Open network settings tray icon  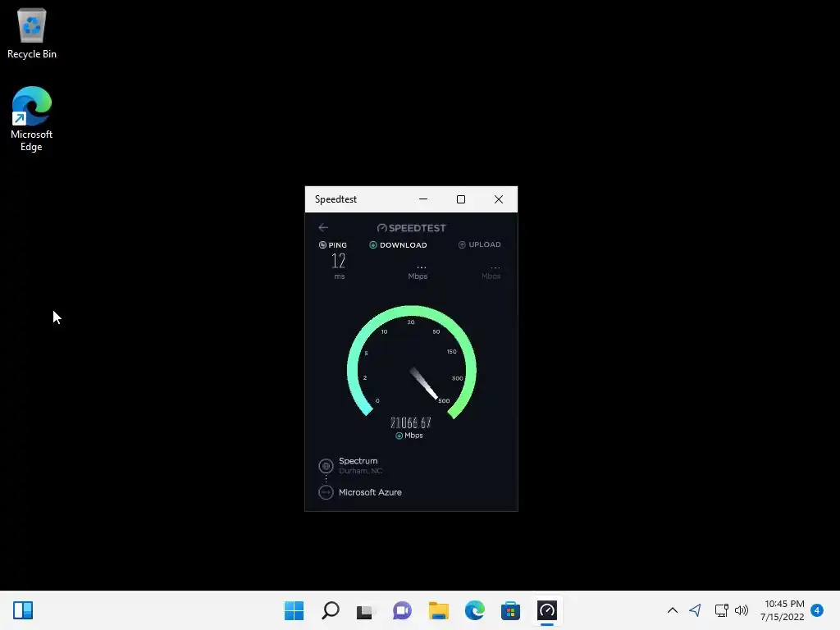(x=721, y=610)
